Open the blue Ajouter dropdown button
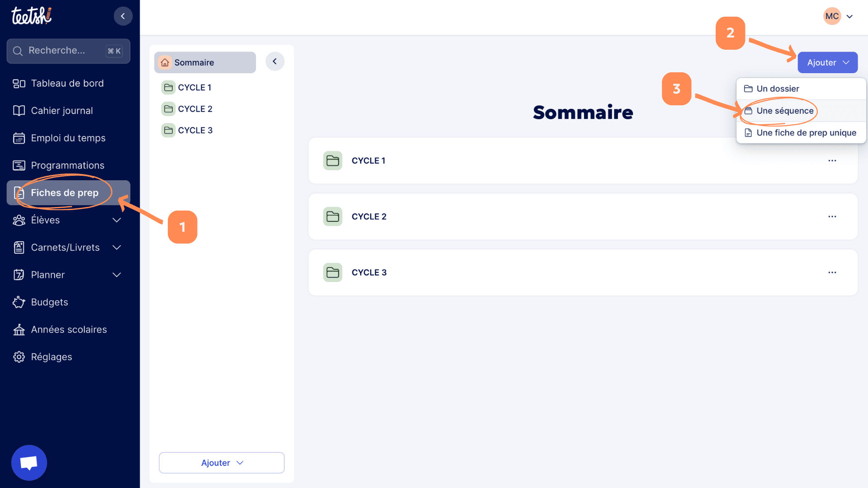Image resolution: width=868 pixels, height=488 pixels. tap(827, 62)
